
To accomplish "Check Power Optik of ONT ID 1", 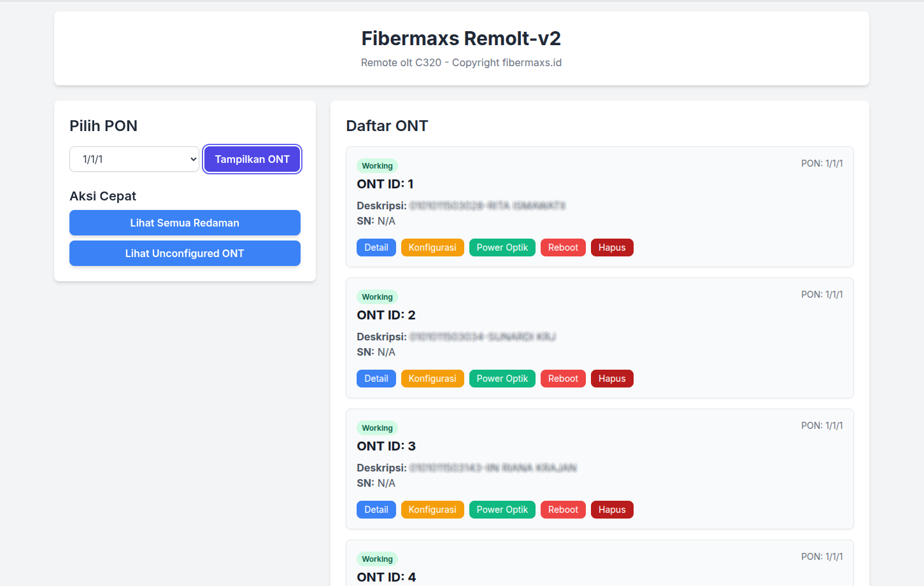I will pyautogui.click(x=502, y=248).
